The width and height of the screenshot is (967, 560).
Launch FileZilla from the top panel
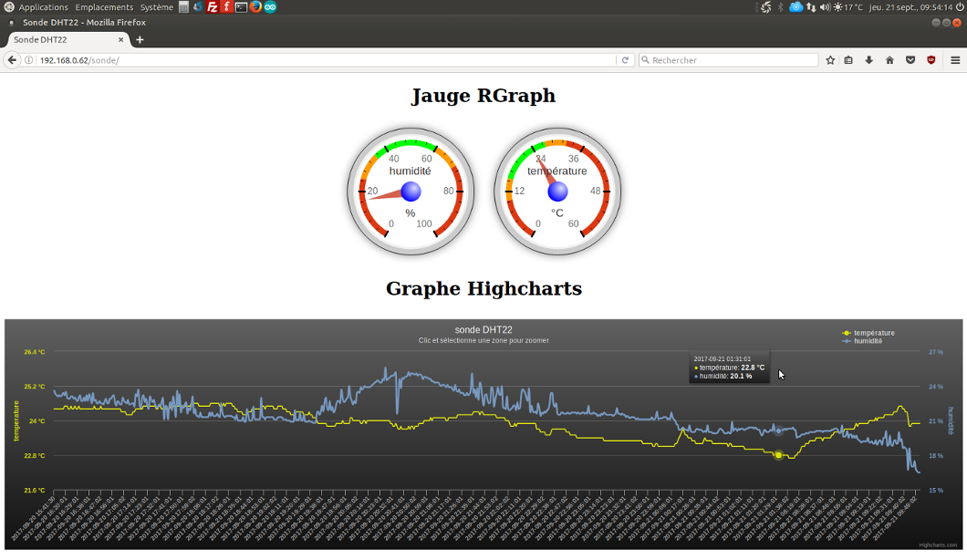tap(212, 7)
